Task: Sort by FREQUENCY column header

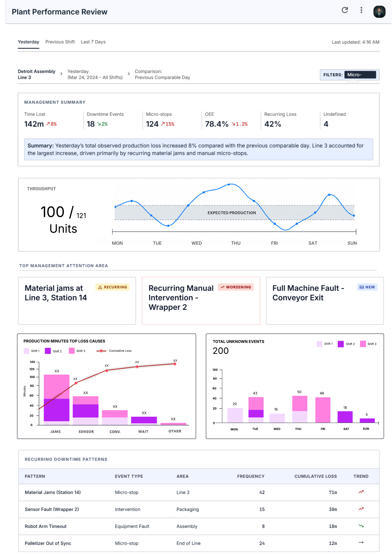Action: pos(251,476)
